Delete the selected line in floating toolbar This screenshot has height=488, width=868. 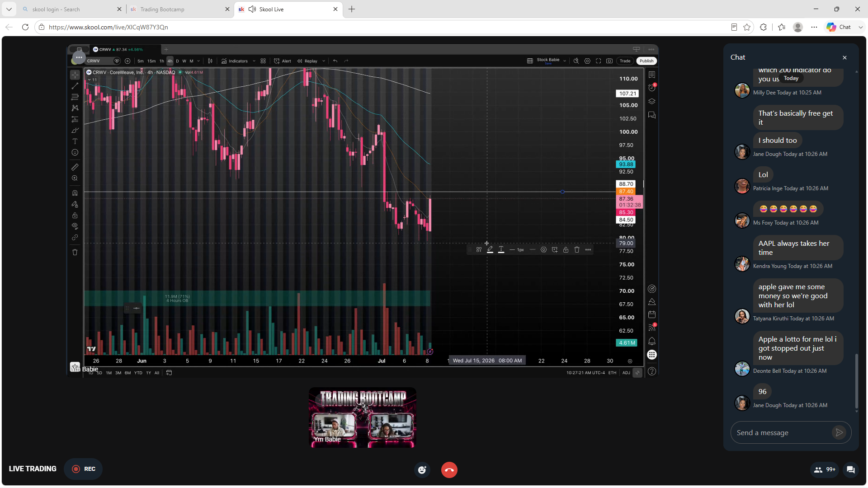(577, 249)
